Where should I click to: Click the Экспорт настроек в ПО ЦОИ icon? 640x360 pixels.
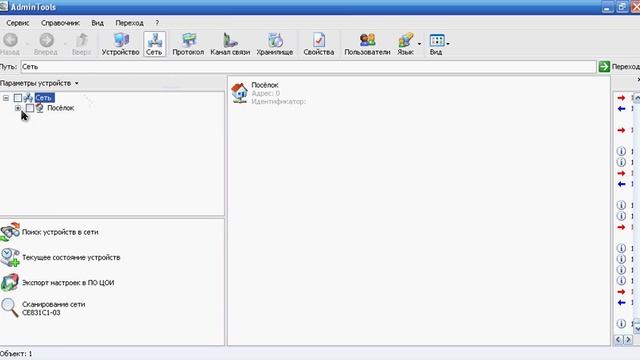[x=10, y=282]
